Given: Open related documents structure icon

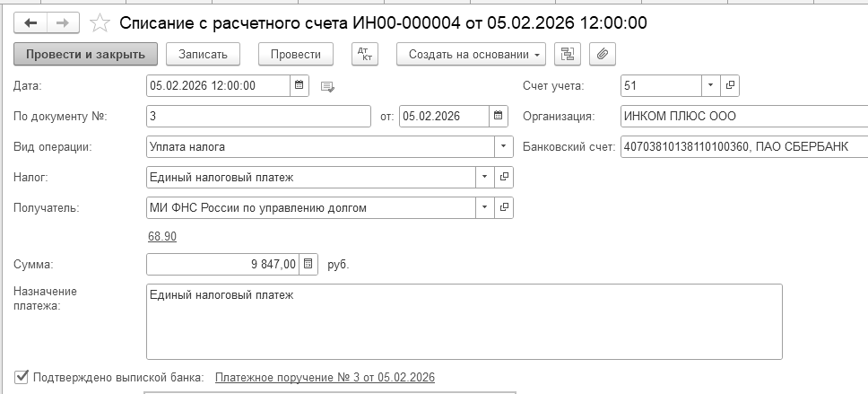Looking at the screenshot, I should point(568,55).
